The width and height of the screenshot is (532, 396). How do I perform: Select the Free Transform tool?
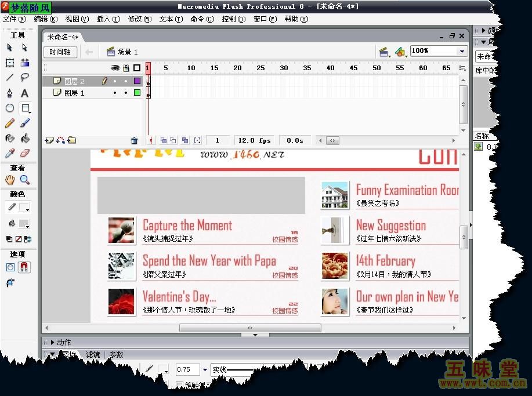click(x=10, y=63)
